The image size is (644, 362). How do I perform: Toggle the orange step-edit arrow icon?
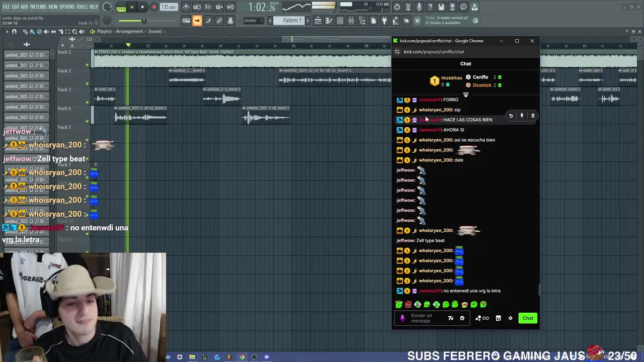(197, 21)
